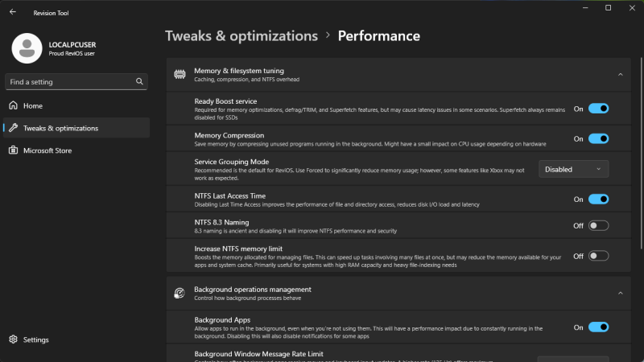Click the Tweaks & optimizations wrench icon
Image resolution: width=644 pixels, height=362 pixels.
(13, 128)
